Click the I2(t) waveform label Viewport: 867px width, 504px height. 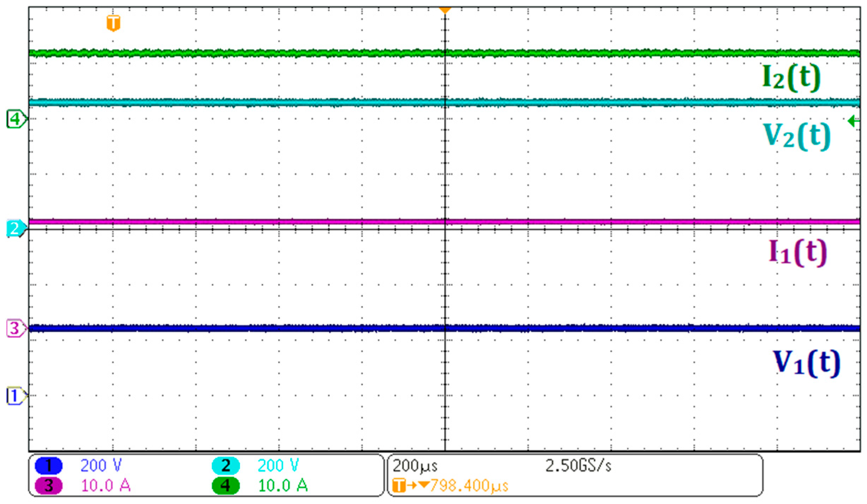click(791, 78)
